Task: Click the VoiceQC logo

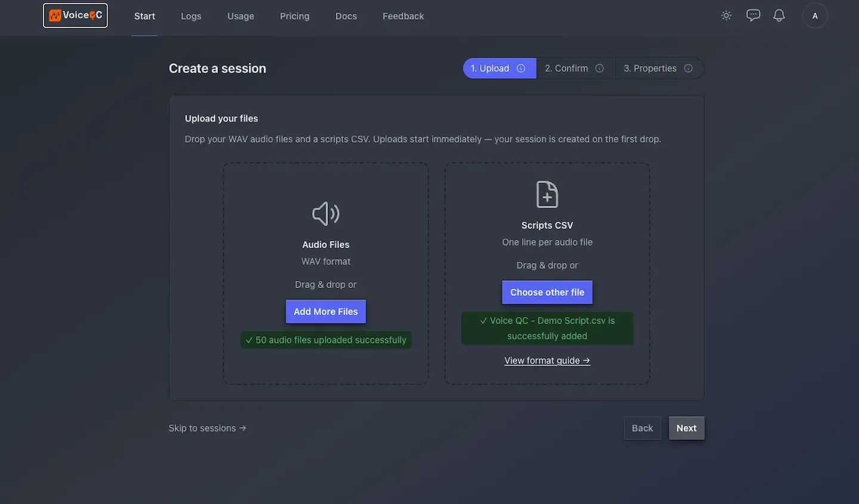Action: [75, 16]
